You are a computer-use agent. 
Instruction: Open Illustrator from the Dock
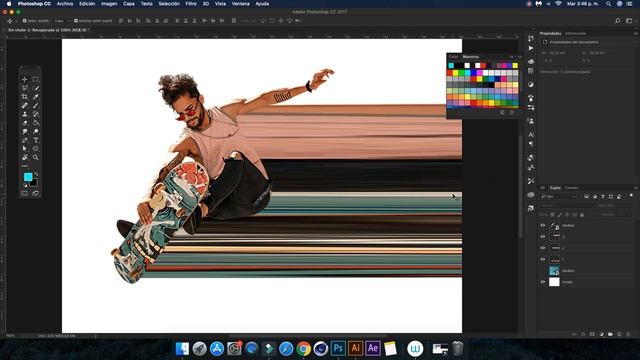356,348
